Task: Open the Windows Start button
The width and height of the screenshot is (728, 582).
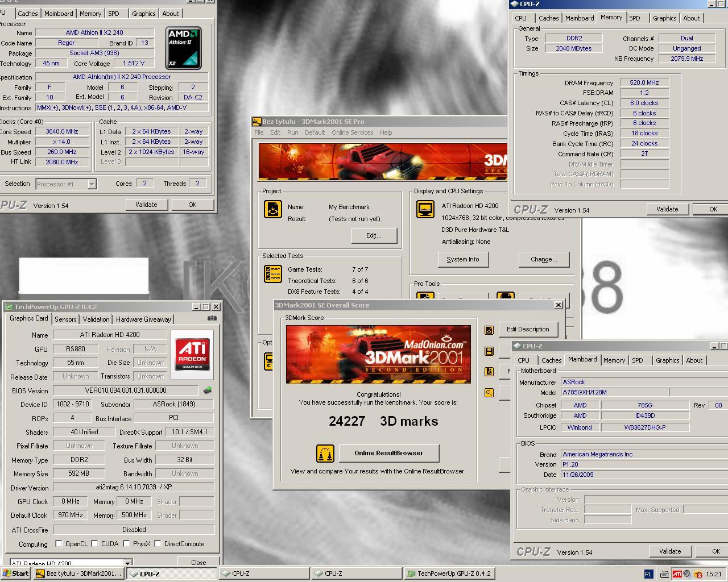Action: tap(16, 573)
